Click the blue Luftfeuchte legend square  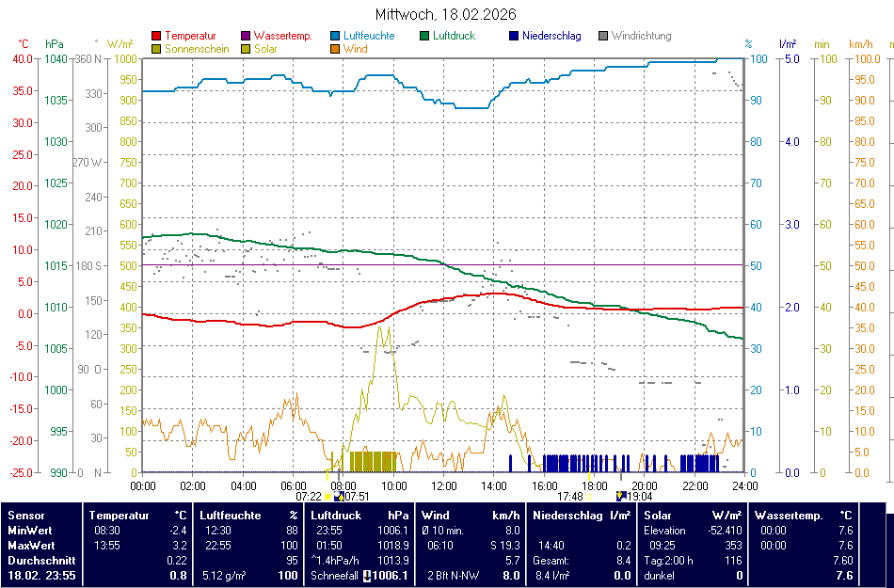coord(336,37)
